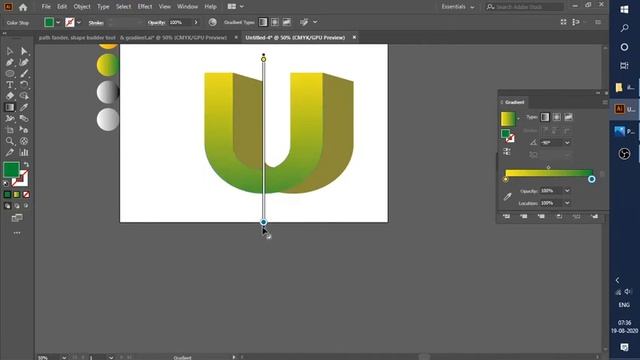Image resolution: width=640 pixels, height=360 pixels.
Task: Set Linear gradient type in control bar
Action: (263, 22)
